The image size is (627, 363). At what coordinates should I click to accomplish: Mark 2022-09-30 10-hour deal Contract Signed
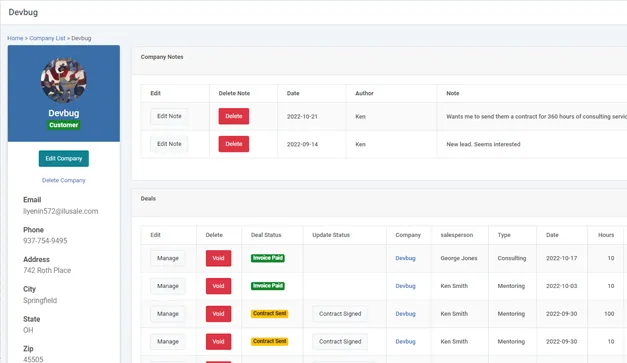point(340,342)
